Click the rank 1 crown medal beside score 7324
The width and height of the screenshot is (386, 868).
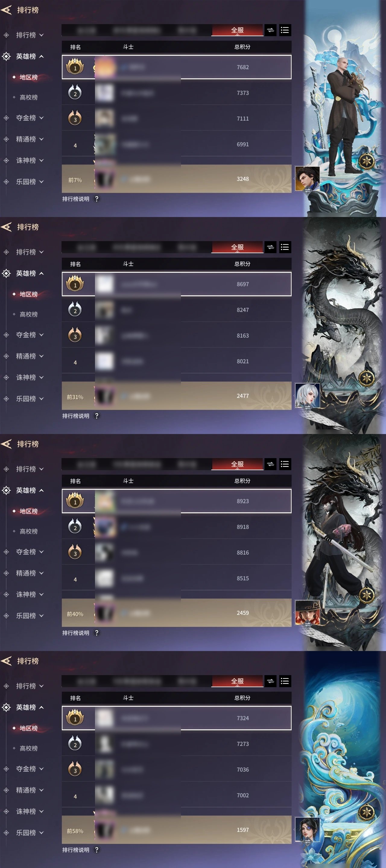[75, 717]
